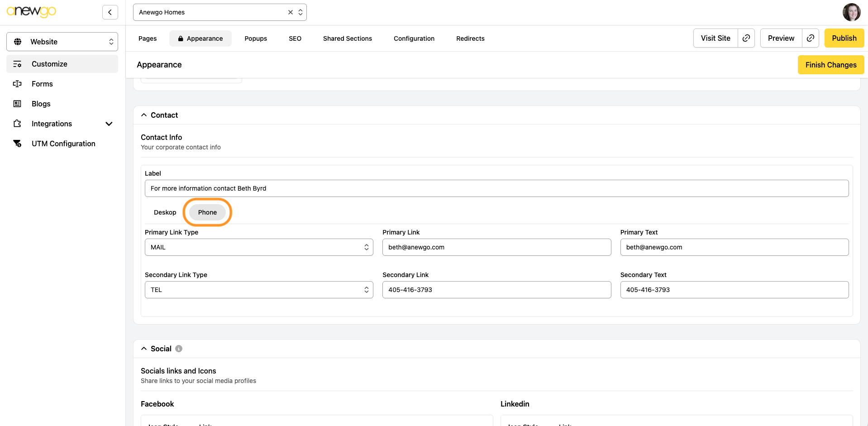
Task: Switch to the SEO tab
Action: click(x=295, y=38)
